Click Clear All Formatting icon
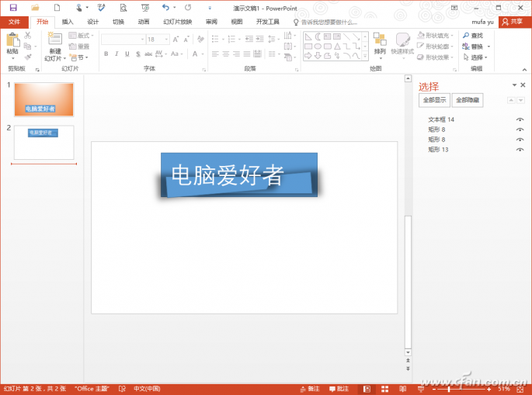532x395 pixels. (x=200, y=40)
